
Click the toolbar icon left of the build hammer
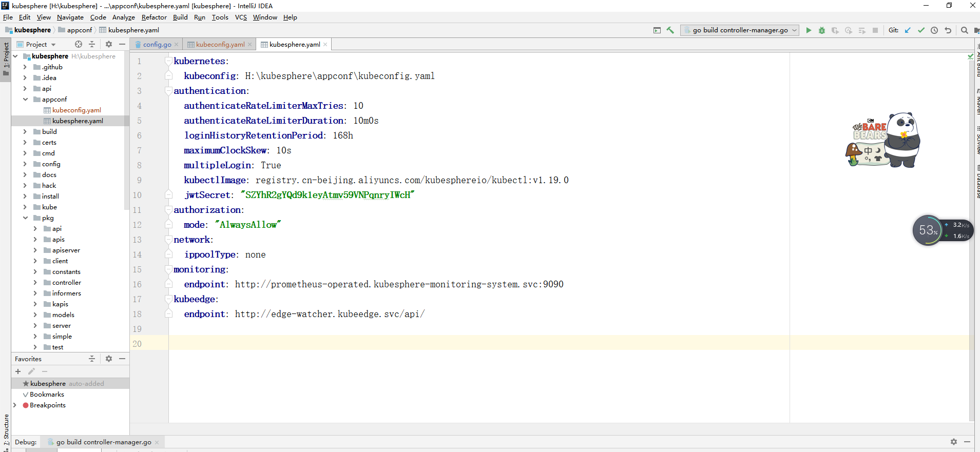point(657,30)
